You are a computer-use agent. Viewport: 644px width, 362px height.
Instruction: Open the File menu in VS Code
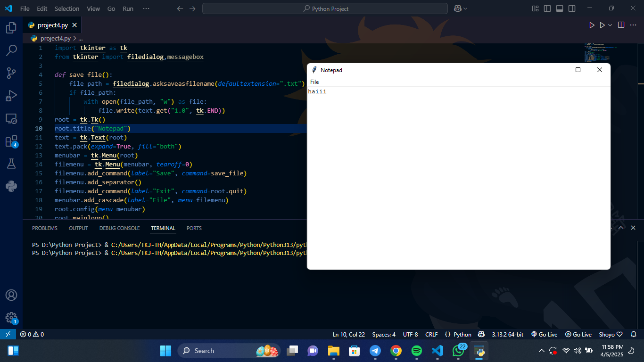tap(25, 8)
